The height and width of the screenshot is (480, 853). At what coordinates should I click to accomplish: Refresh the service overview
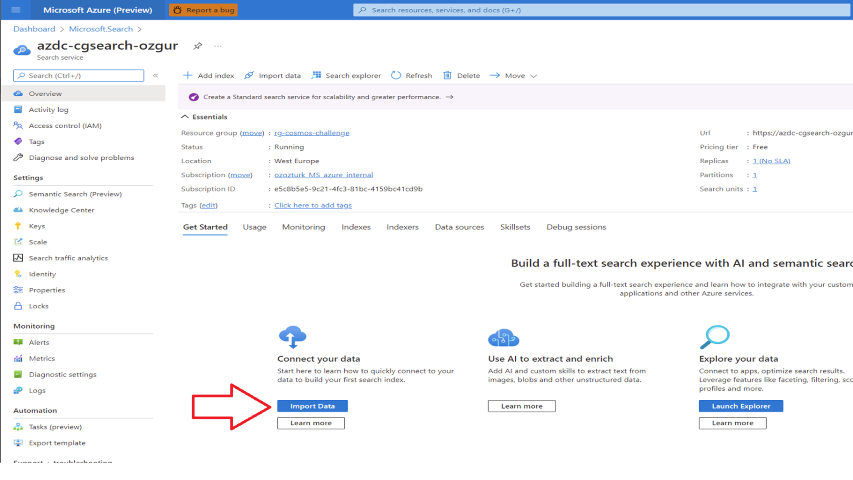point(412,75)
